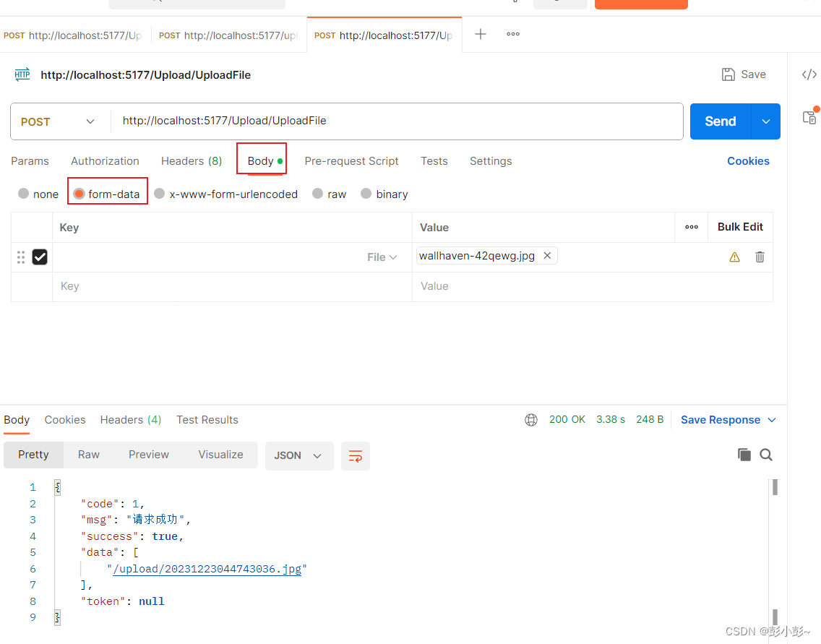The image size is (821, 644).
Task: Expand the Save Response dropdown arrow
Action: click(x=772, y=420)
